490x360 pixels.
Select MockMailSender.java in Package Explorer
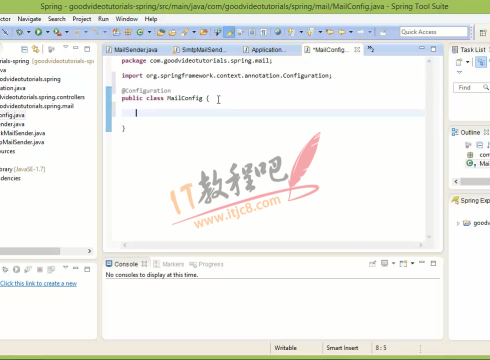pyautogui.click(x=23, y=133)
